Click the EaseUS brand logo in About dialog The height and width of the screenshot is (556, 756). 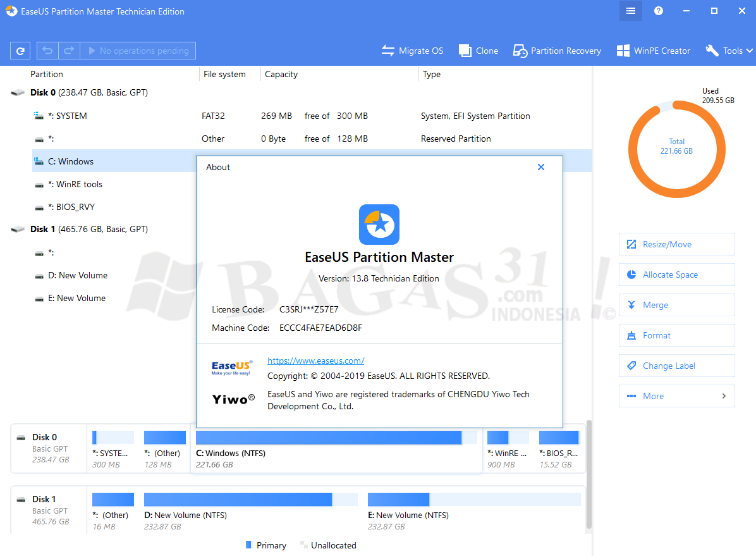coord(232,368)
